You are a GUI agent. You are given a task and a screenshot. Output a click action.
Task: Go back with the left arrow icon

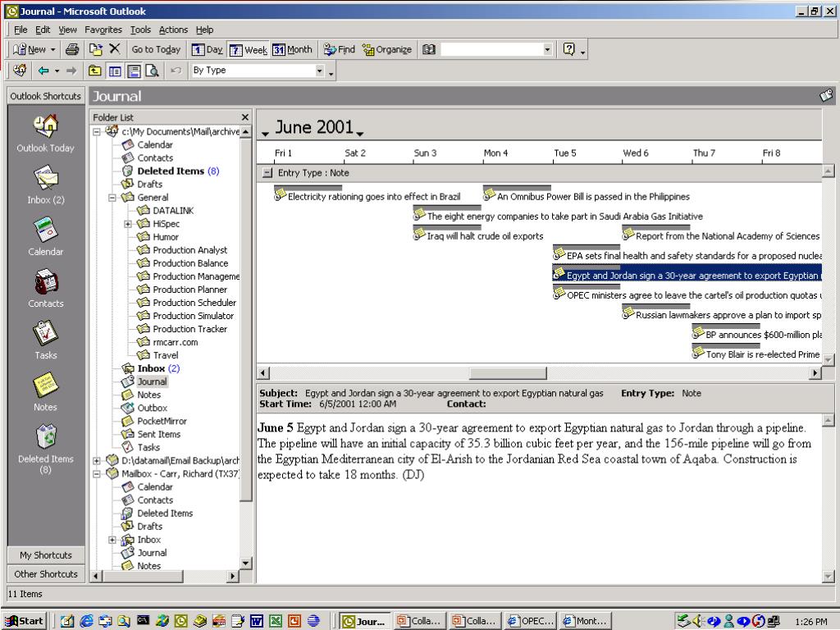43,71
